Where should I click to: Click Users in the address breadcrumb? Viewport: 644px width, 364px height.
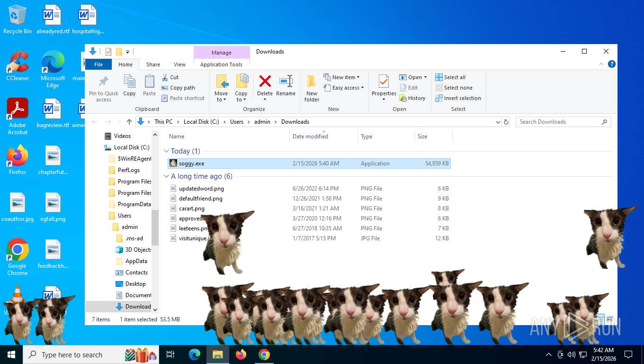point(237,122)
